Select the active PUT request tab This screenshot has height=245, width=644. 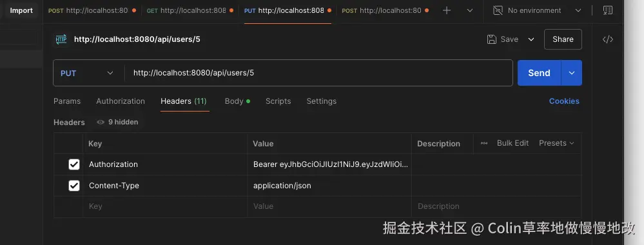pos(288,11)
